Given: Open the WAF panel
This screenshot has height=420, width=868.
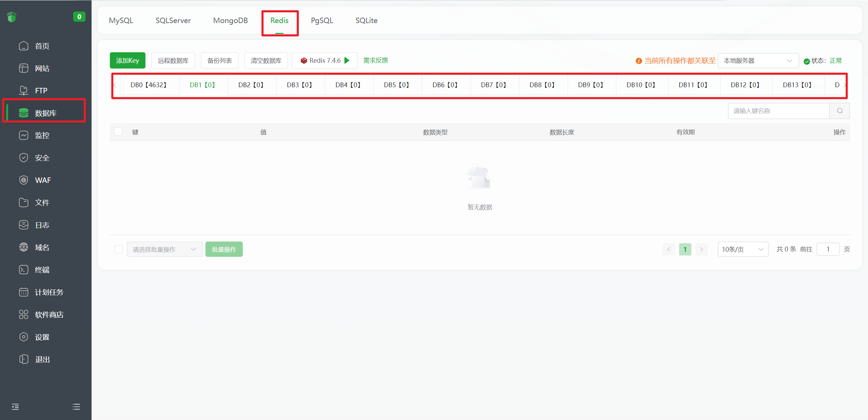Looking at the screenshot, I should pyautogui.click(x=42, y=180).
